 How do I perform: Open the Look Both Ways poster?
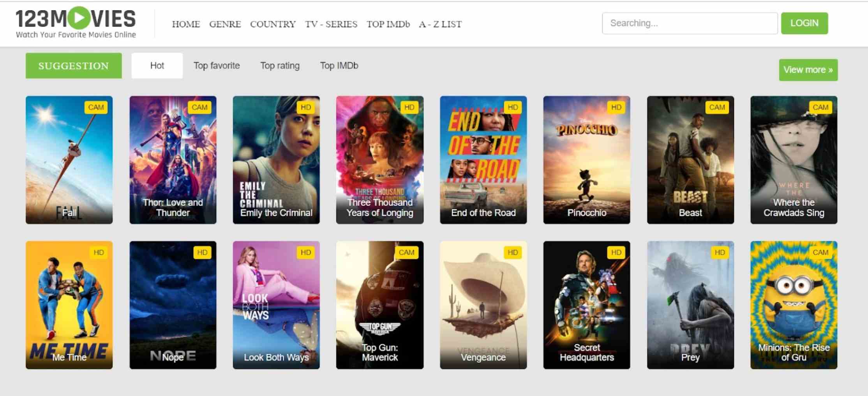coord(276,305)
